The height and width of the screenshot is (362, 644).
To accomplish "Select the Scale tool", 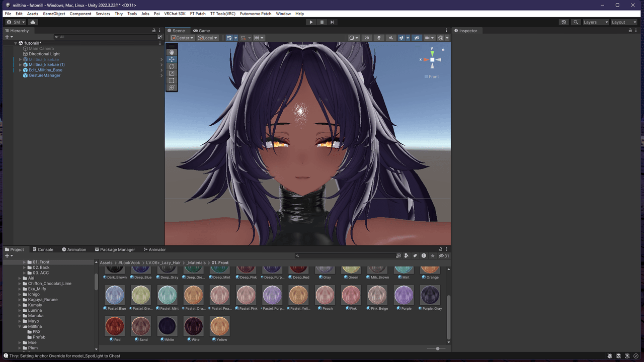I will [172, 73].
